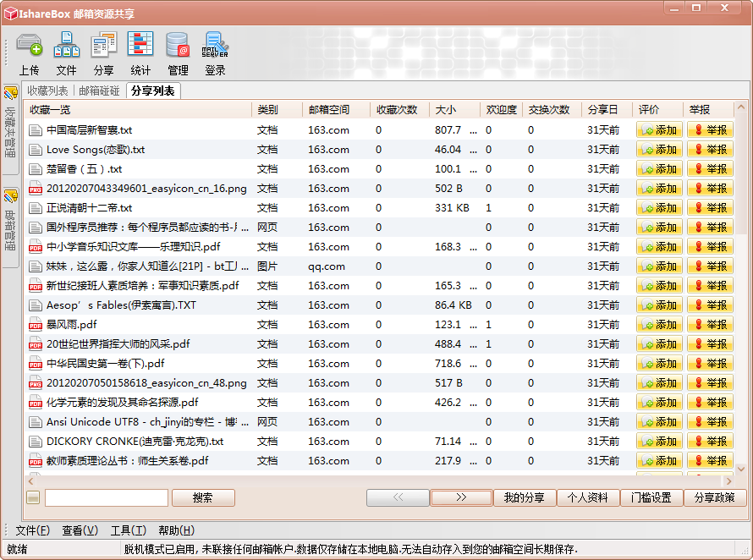
Task: Select file 中国高层新智囊.txt
Action: coord(90,130)
